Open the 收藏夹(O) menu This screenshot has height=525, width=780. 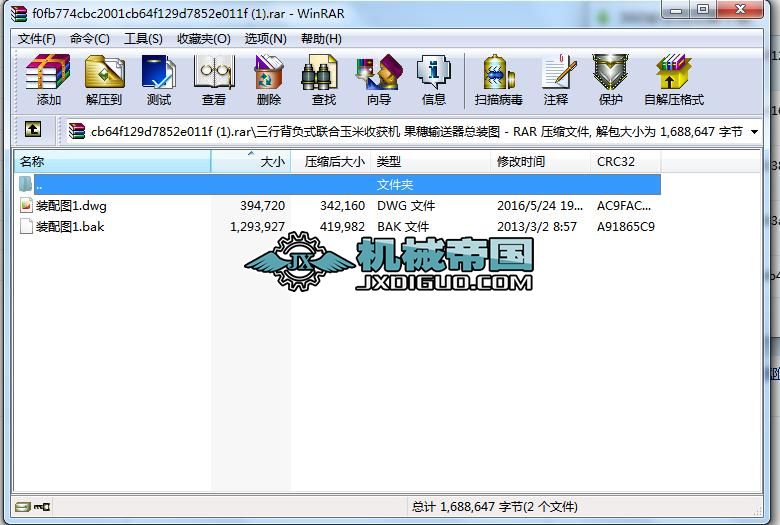[204, 39]
